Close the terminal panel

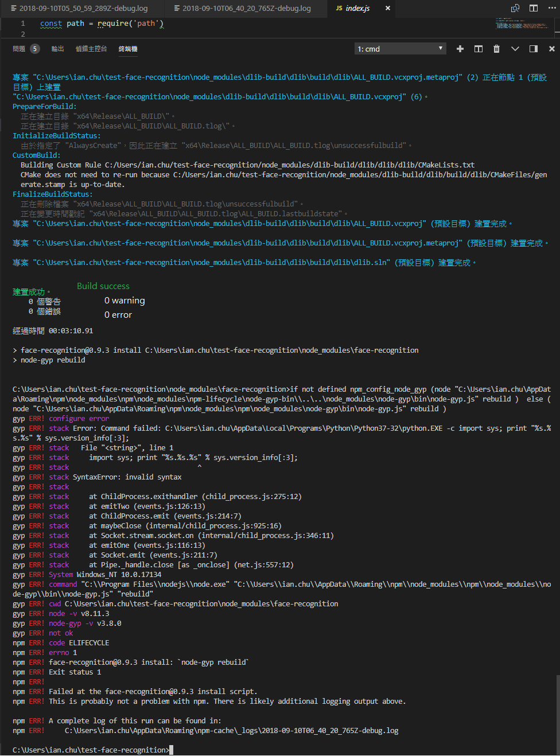[552, 49]
